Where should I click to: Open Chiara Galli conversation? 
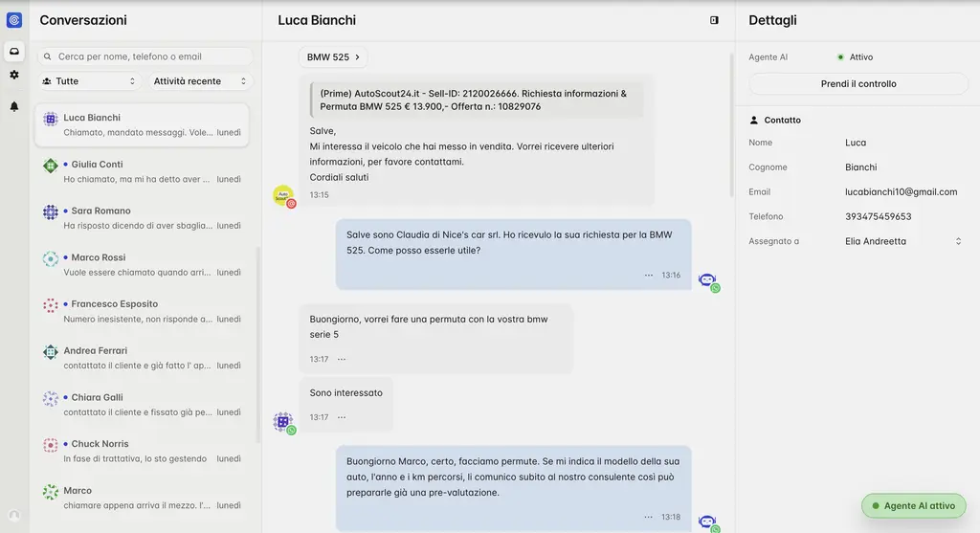click(x=142, y=404)
